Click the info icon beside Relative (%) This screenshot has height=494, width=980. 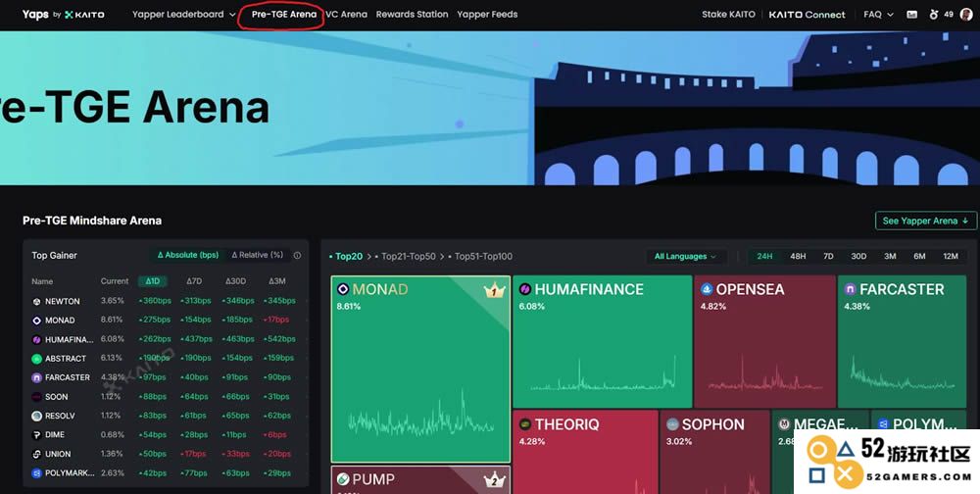[x=297, y=255]
